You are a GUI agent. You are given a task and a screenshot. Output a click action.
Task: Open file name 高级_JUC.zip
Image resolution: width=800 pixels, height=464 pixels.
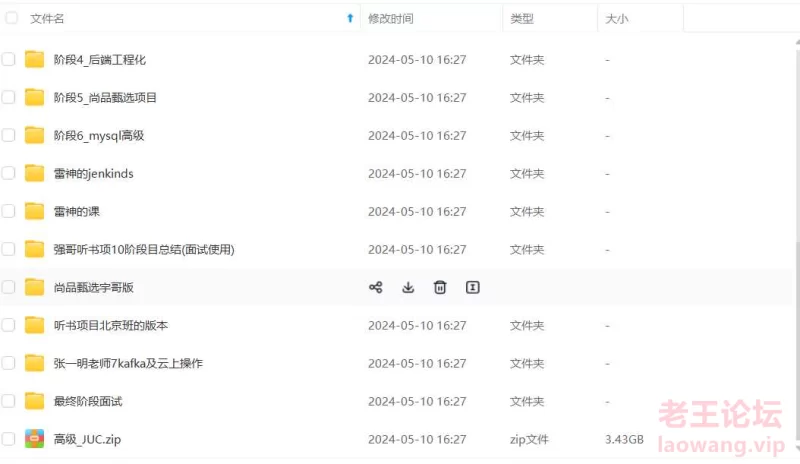[x=87, y=439]
